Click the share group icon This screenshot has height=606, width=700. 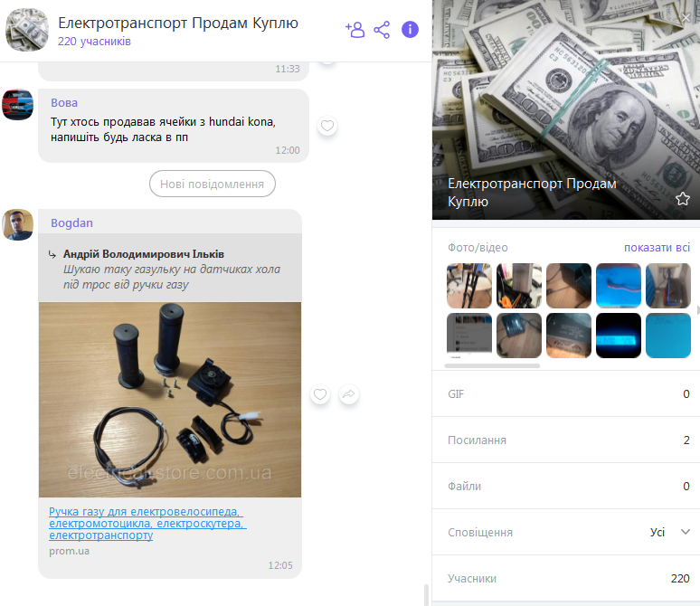382,30
